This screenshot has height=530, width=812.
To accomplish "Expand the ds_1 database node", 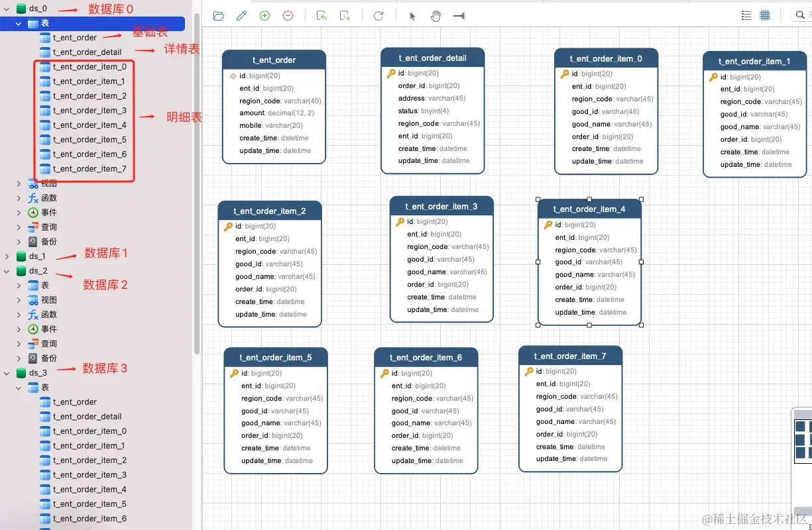I will pyautogui.click(x=7, y=256).
